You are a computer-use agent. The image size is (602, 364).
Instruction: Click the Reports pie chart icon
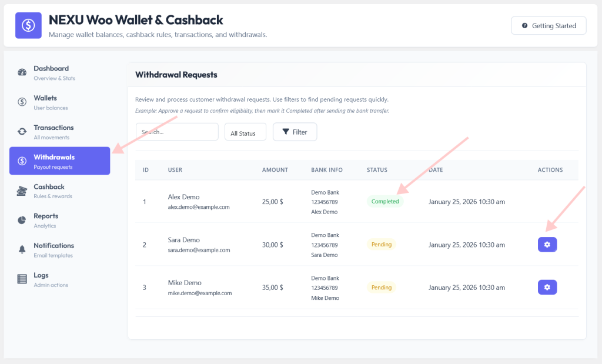point(22,220)
